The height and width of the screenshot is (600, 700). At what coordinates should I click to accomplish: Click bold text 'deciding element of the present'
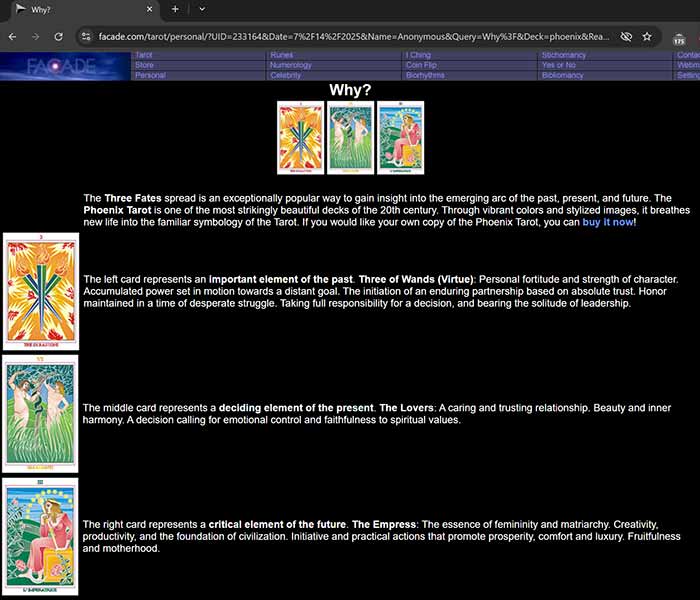click(x=296, y=408)
